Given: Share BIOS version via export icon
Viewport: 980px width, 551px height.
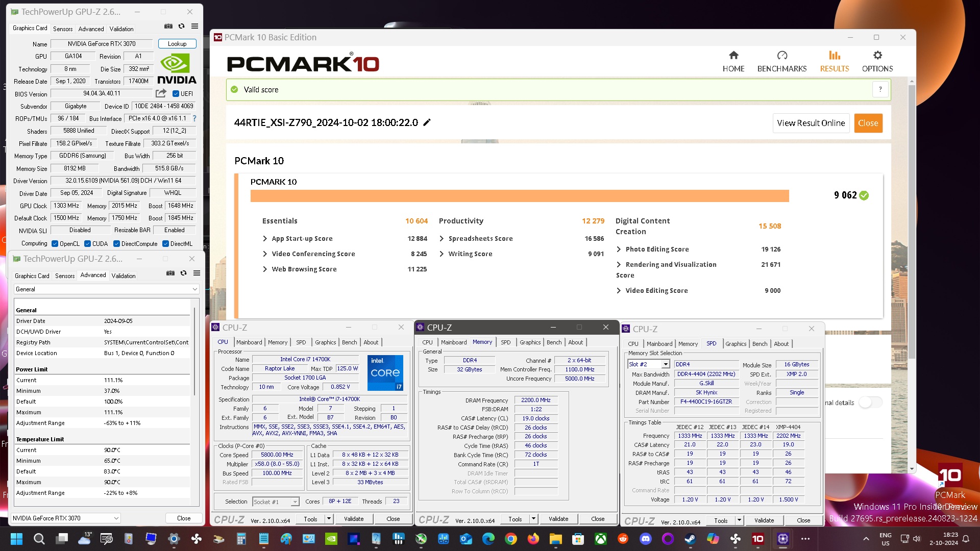Looking at the screenshot, I should (161, 93).
